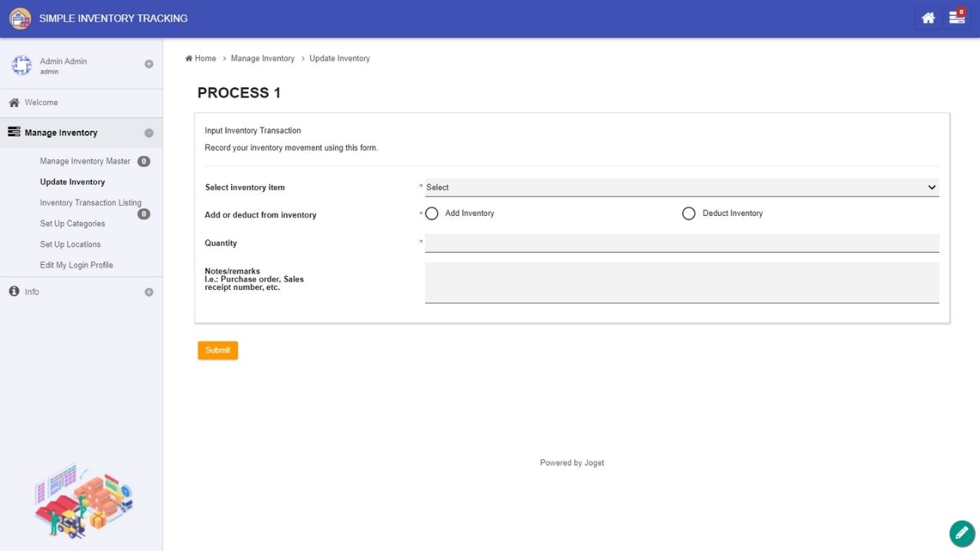Screen dimensions: 980x551
Task: Click the Home breadcrumb link
Action: click(204, 58)
